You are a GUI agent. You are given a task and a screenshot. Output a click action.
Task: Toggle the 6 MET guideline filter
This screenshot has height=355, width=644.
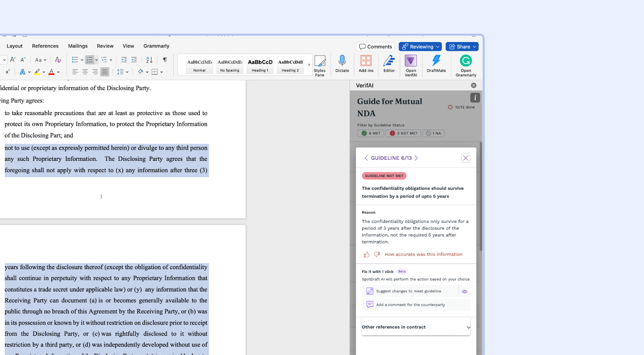click(x=371, y=133)
